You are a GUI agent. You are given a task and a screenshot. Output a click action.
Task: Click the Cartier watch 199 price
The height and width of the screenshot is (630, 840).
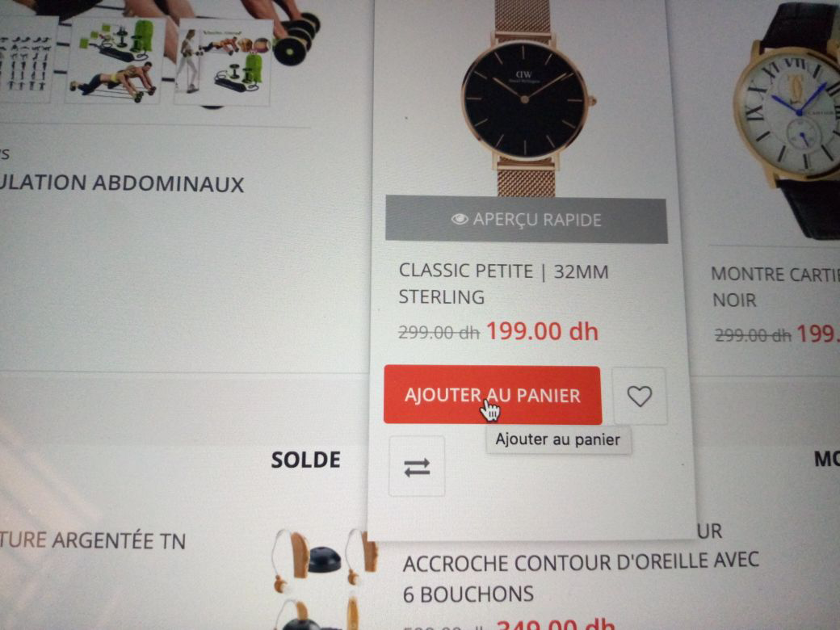pos(818,334)
